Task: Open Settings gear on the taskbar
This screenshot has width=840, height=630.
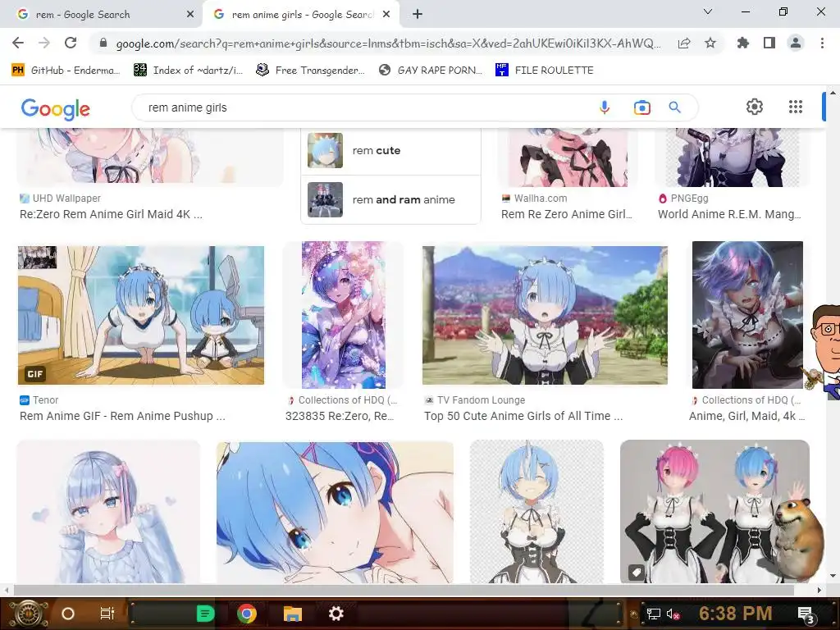Action: coord(336,614)
